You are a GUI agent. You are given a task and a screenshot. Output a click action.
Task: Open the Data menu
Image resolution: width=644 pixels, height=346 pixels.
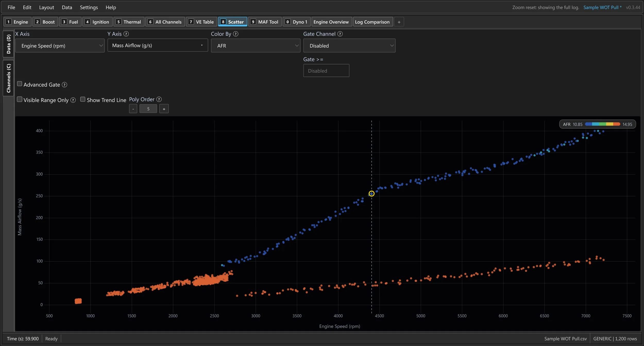point(67,7)
